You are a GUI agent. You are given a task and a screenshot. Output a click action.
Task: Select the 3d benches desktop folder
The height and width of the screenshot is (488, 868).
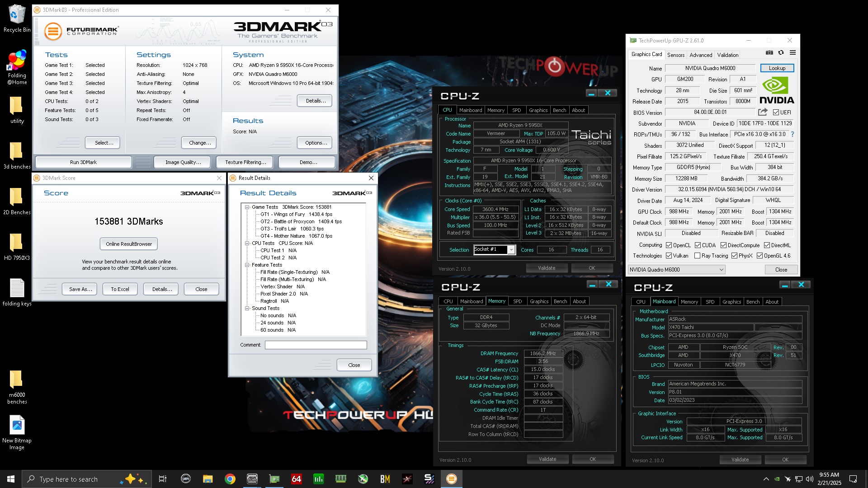17,155
